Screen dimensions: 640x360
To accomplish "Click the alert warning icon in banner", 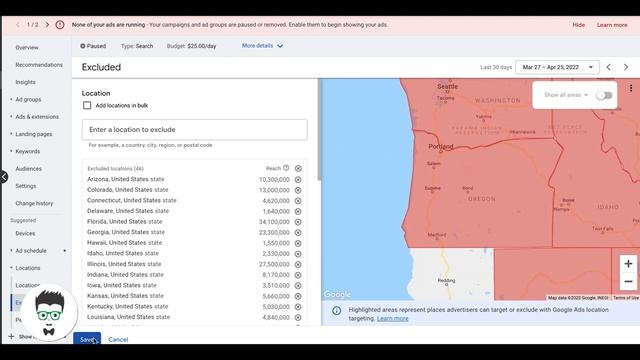I will 60,25.
